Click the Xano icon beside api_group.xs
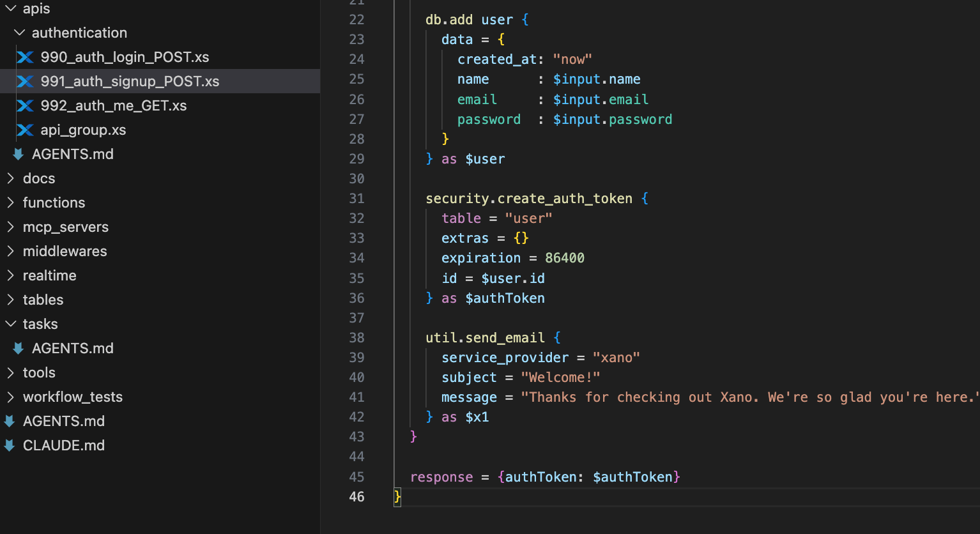Image resolution: width=980 pixels, height=534 pixels. tap(25, 130)
